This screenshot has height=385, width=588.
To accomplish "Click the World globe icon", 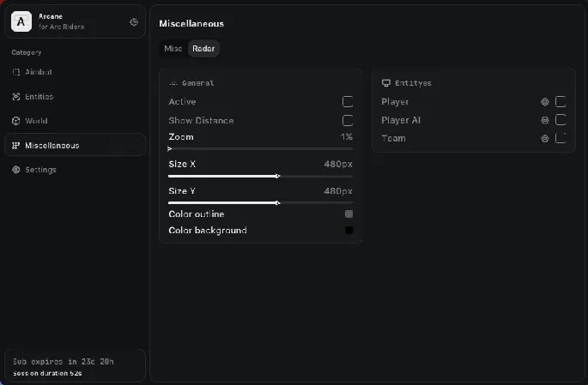I will [16, 121].
